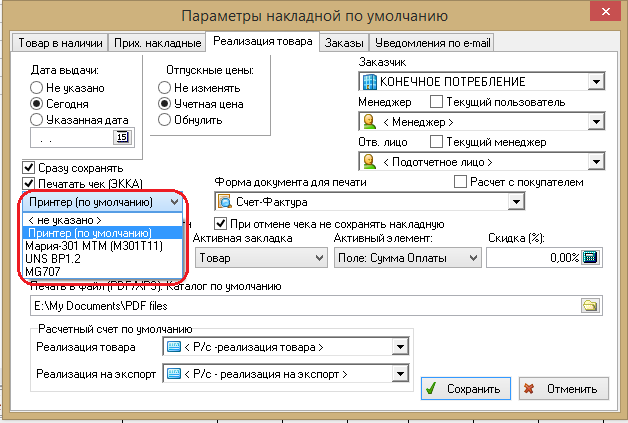Screen dimensions: 628x423
Task: Select the 'Сегодня' date radio button
Action: point(37,103)
